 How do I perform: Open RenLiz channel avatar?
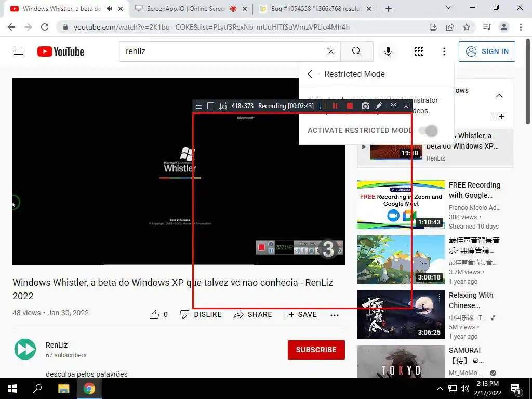pos(25,349)
